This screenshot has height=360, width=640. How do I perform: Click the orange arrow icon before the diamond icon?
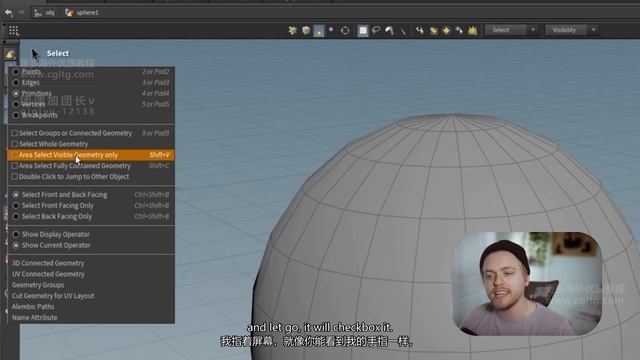point(433,30)
